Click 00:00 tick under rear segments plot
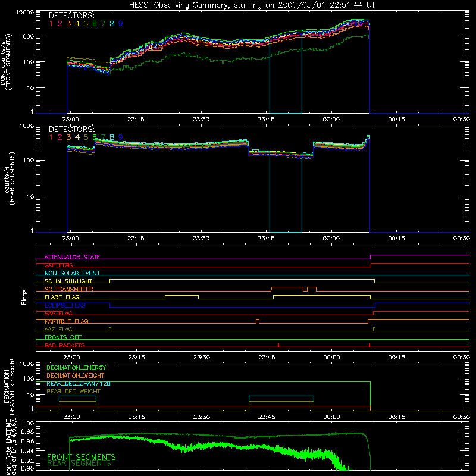Viewport: 476px width, 476px height. click(x=331, y=239)
